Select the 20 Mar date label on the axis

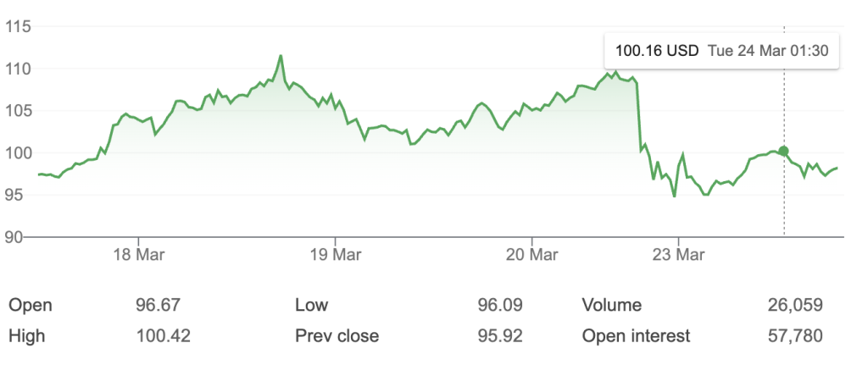(x=531, y=254)
